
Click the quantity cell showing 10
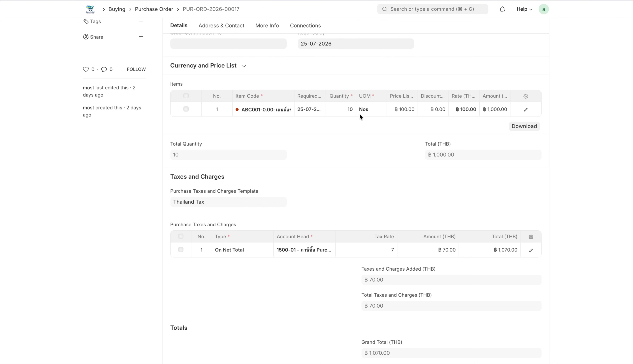pos(341,109)
